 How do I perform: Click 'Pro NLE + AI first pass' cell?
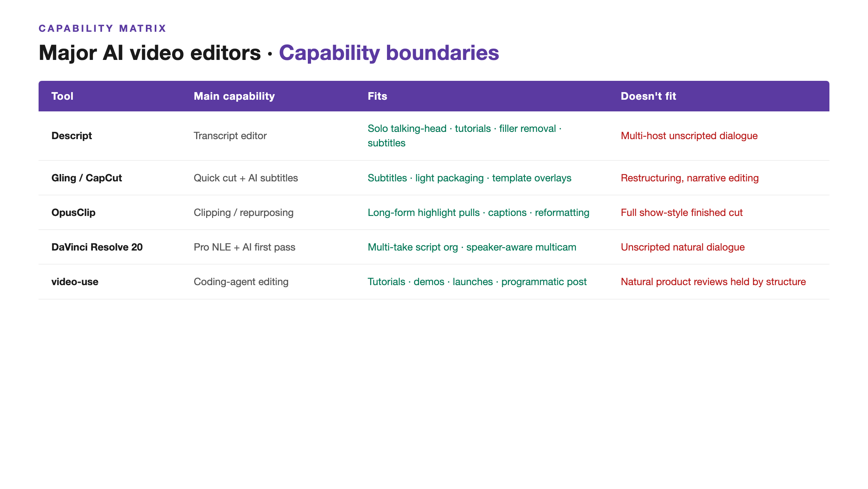pos(244,247)
